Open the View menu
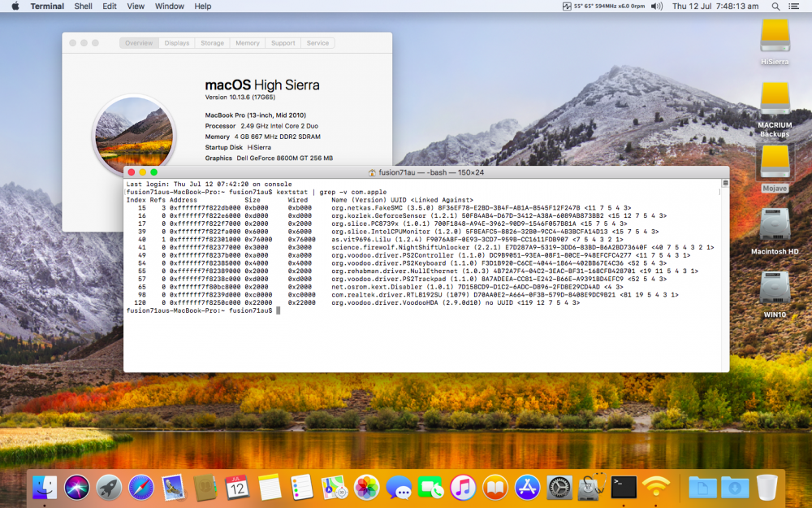Image resolution: width=812 pixels, height=508 pixels. (x=136, y=7)
